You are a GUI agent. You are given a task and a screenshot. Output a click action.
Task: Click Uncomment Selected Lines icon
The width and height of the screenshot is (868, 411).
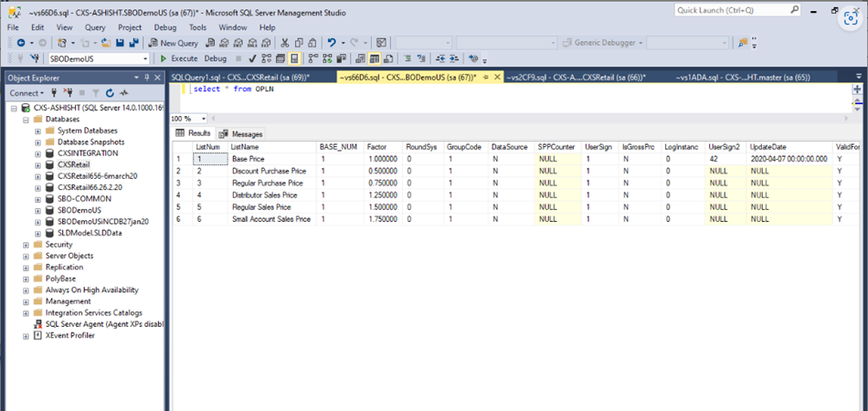coord(422,58)
